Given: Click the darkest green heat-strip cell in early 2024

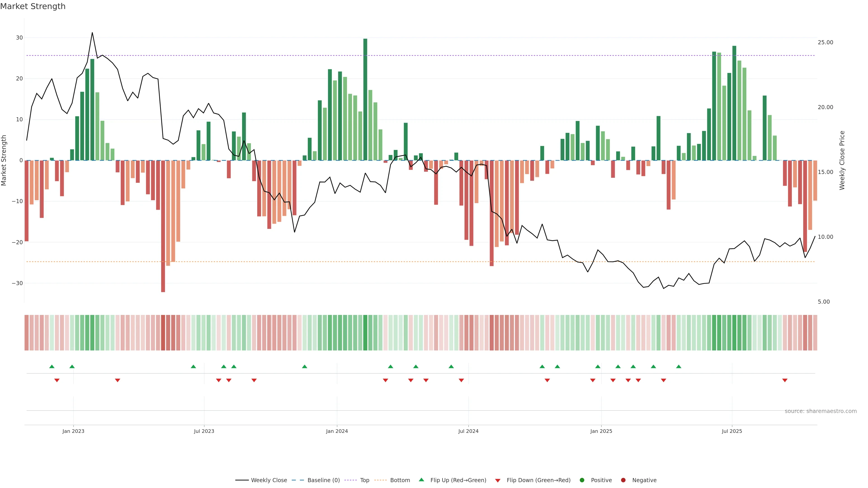Looking at the screenshot, I should pyautogui.click(x=365, y=333).
